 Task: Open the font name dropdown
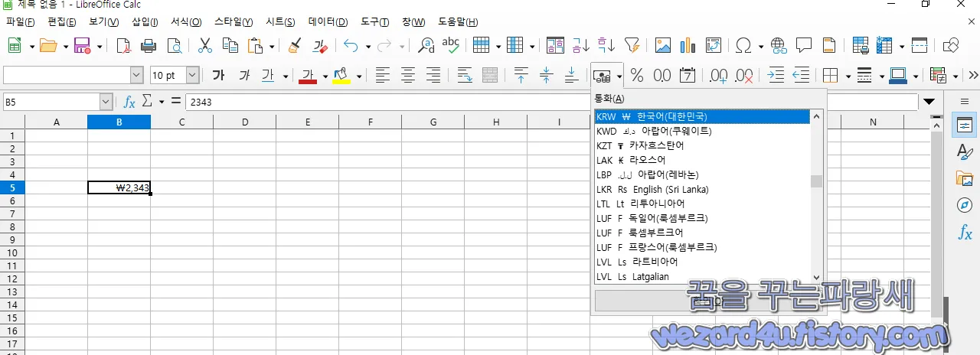click(x=137, y=75)
